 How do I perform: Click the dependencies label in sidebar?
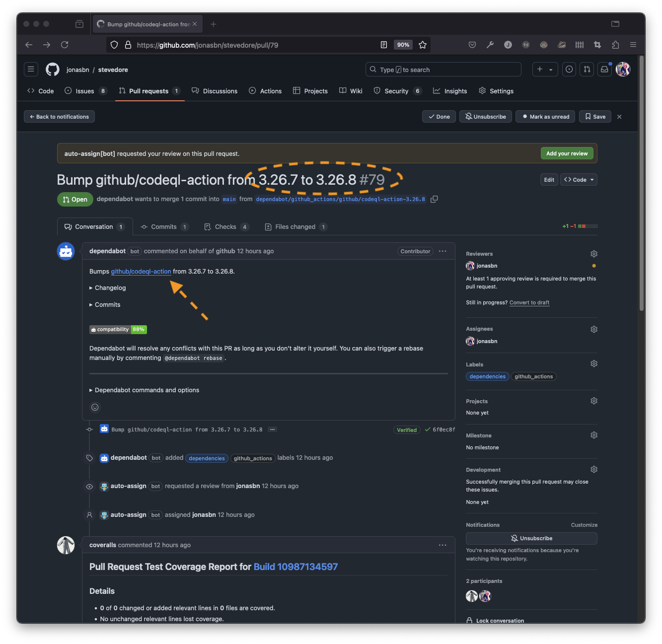(x=488, y=377)
